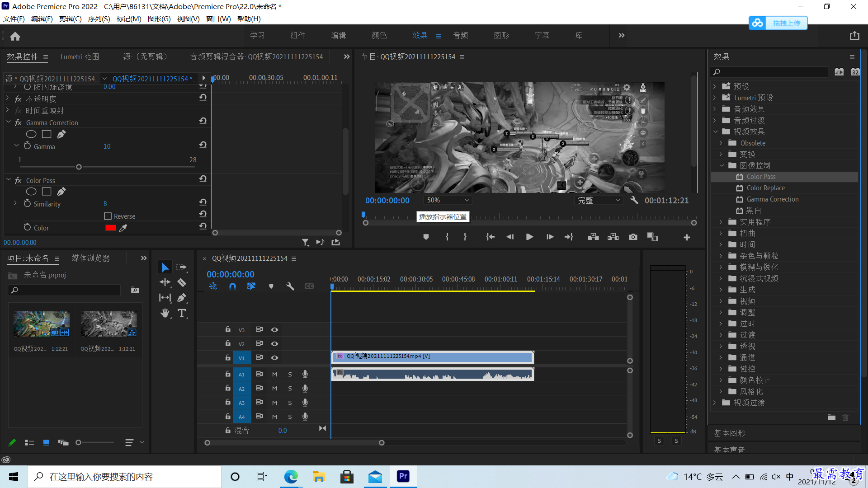Viewport: 868px width, 488px height.
Task: Go to In point button
Action: coord(490,237)
